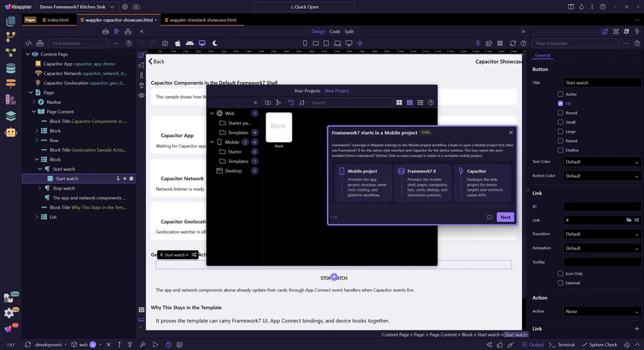This screenshot has width=644, height=350.
Task: Open the project selector dropdown
Action: tap(77, 7)
